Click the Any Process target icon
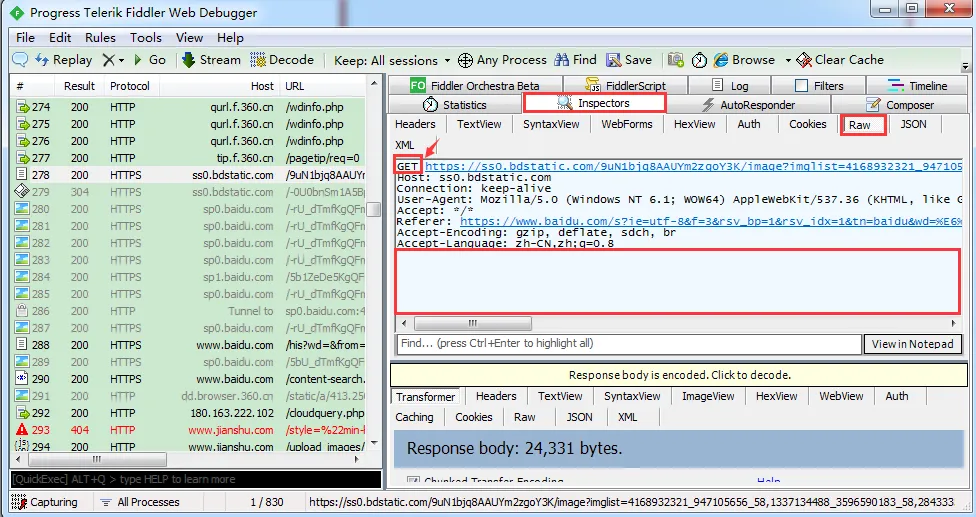Image resolution: width=976 pixels, height=517 pixels. pos(467,60)
